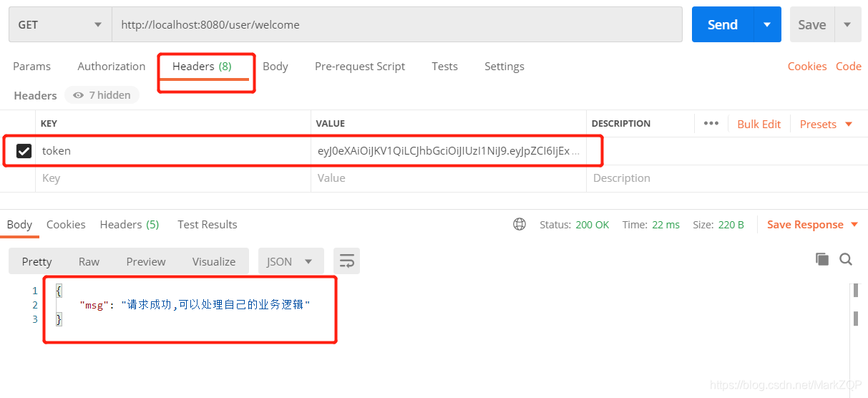Click the 200 OK status
Screen dimensions: 868x398
coord(593,225)
